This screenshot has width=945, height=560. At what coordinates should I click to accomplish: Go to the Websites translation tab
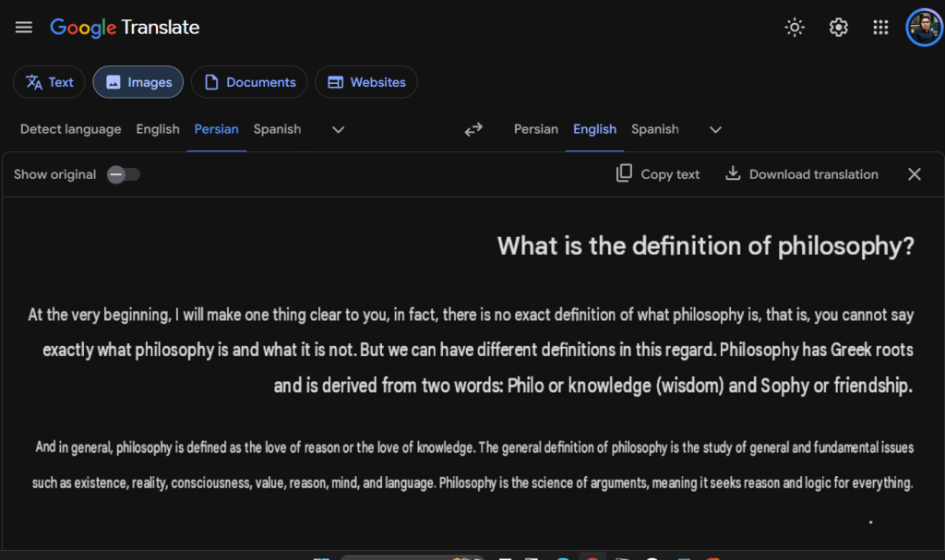point(366,82)
